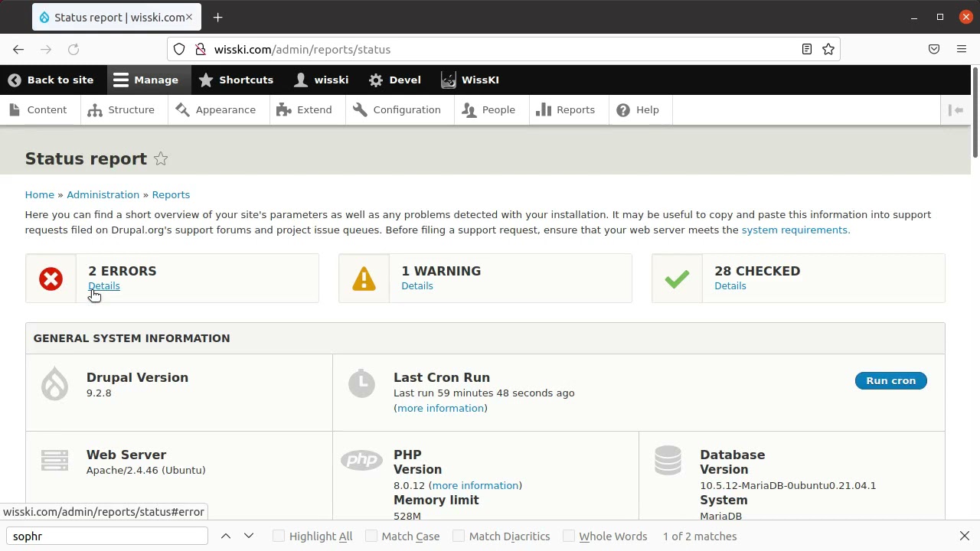Open the system requirements link
This screenshot has height=551, width=980.
(795, 230)
